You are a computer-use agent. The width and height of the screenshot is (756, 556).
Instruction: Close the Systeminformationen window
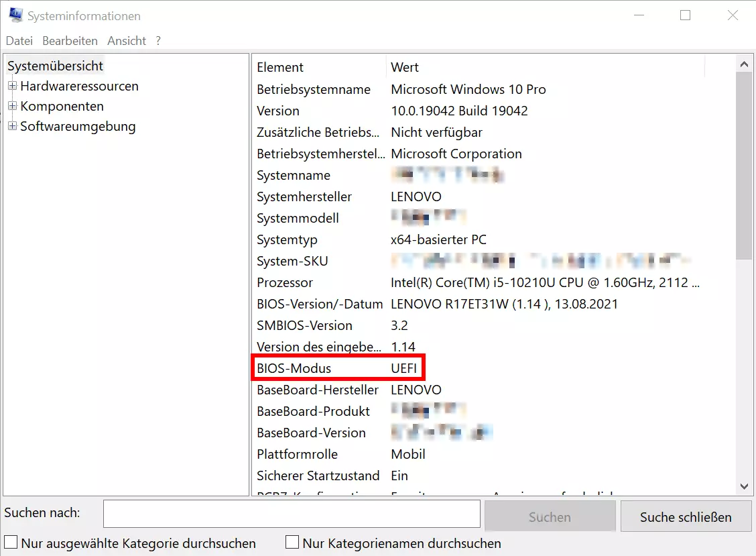point(733,15)
